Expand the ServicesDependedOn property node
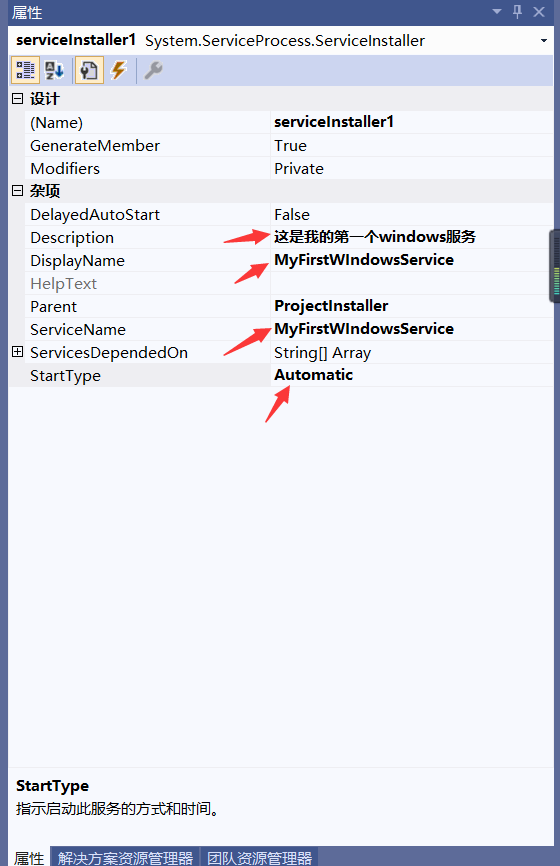Image resolution: width=560 pixels, height=866 pixels. click(x=18, y=352)
